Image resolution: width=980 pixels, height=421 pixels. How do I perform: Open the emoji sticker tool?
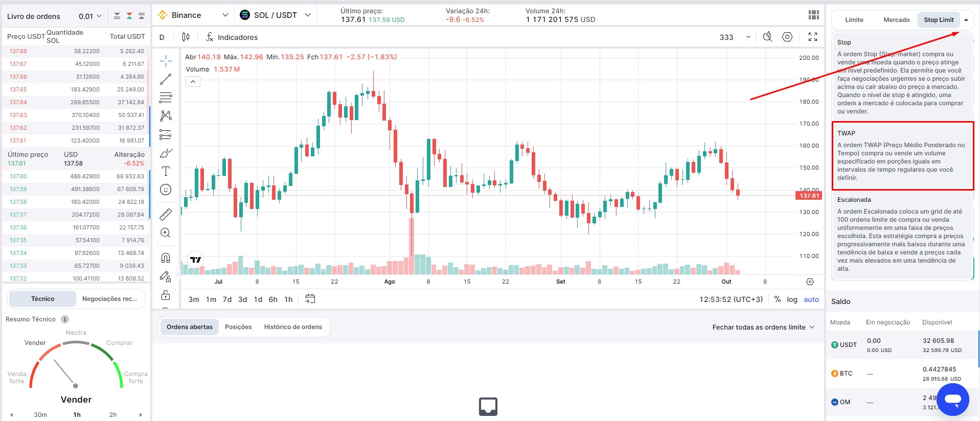click(166, 190)
